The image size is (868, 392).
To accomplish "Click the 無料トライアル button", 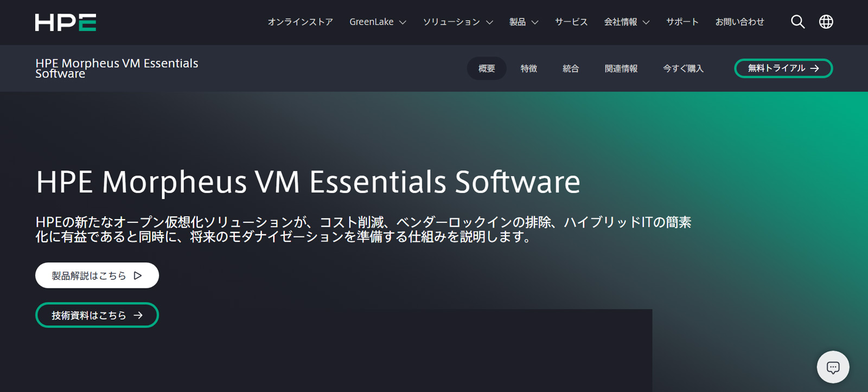I will pyautogui.click(x=783, y=68).
